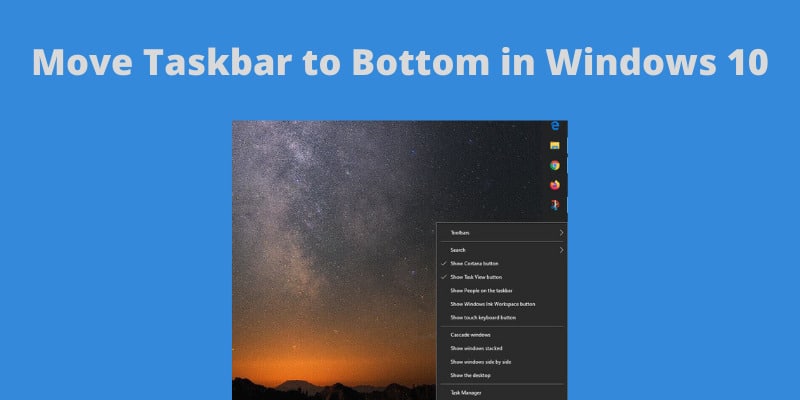This screenshot has height=400, width=800.
Task: Open Task Manager from the context menu
Action: 502,393
